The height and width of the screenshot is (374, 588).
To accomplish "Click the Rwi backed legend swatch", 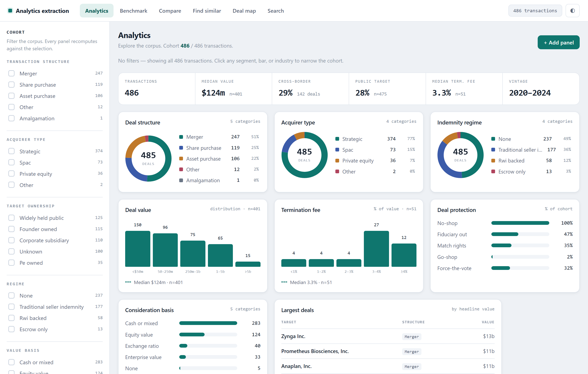I will click(x=493, y=161).
